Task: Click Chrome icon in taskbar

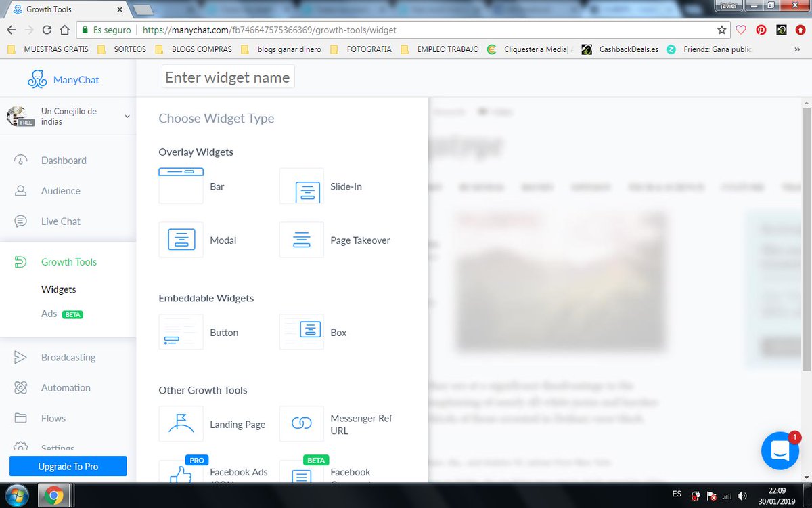Action: 55,496
